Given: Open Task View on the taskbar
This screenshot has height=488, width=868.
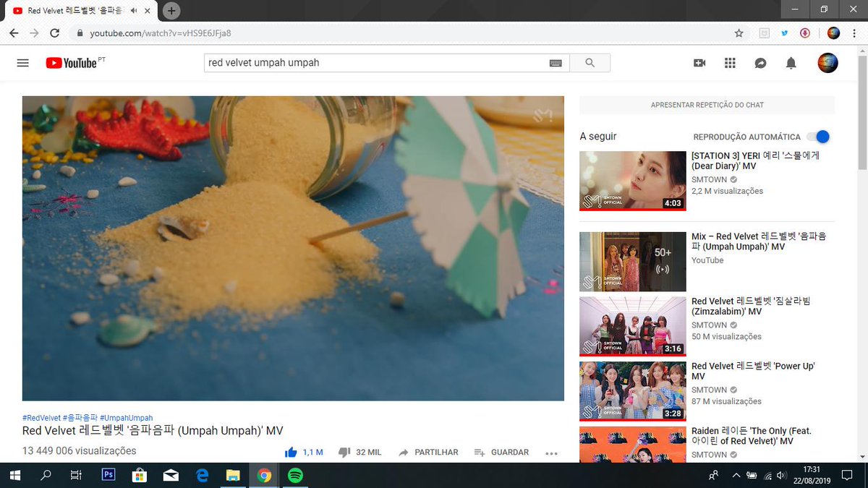Looking at the screenshot, I should point(76,475).
